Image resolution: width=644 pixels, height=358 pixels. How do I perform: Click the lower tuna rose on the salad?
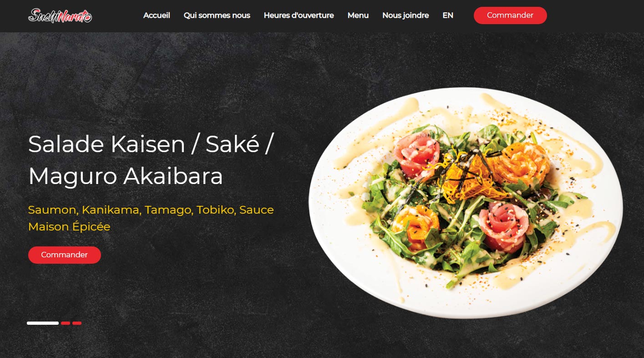click(503, 225)
